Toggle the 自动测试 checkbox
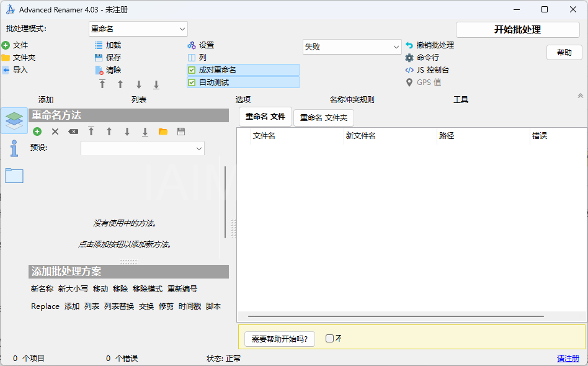The width and height of the screenshot is (588, 366). point(192,83)
